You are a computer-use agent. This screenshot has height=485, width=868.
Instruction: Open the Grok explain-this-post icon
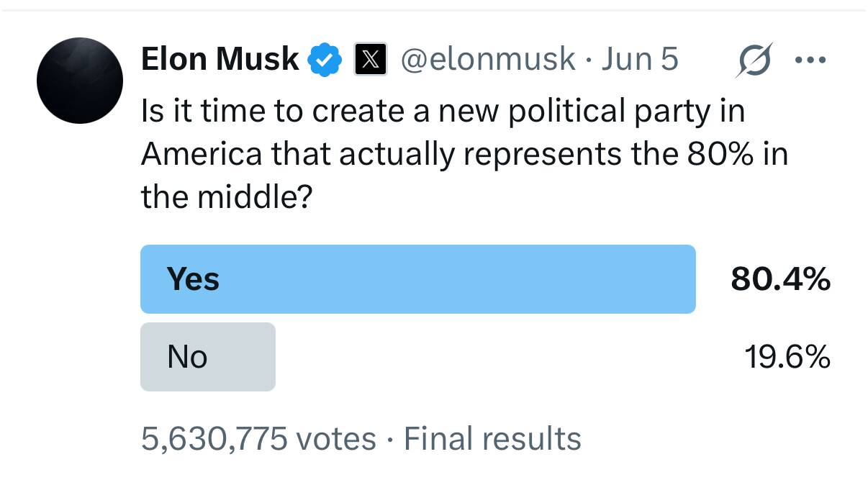755,60
